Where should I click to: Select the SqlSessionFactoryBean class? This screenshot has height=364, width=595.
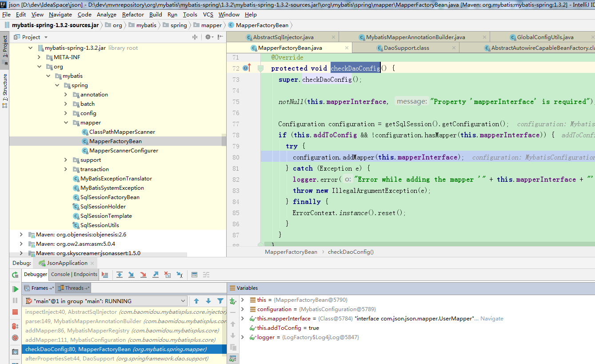coord(110,197)
